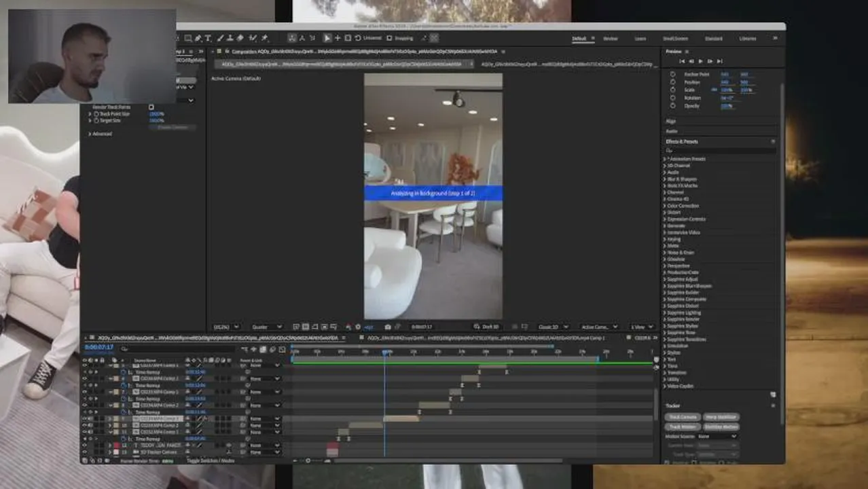868x489 pixels.
Task: Switch to the Small Screen workspace tab
Action: point(675,39)
